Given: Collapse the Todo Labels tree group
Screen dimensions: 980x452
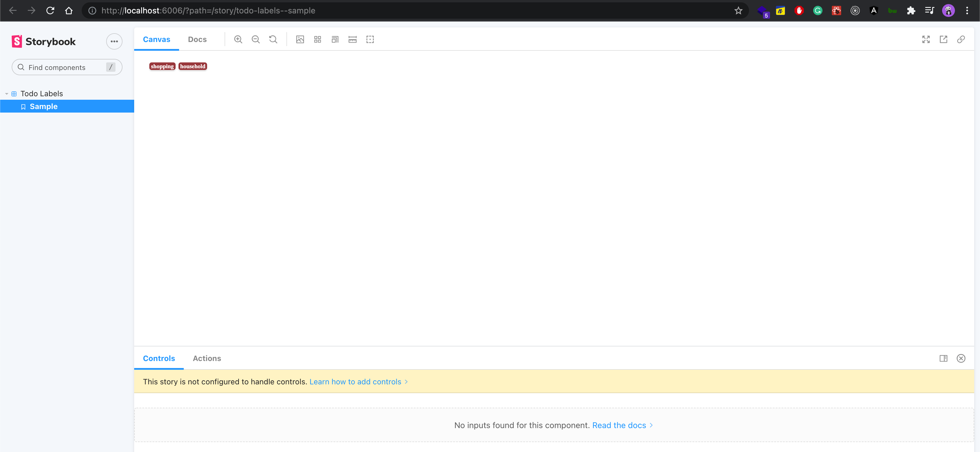Looking at the screenshot, I should pyautogui.click(x=7, y=94).
